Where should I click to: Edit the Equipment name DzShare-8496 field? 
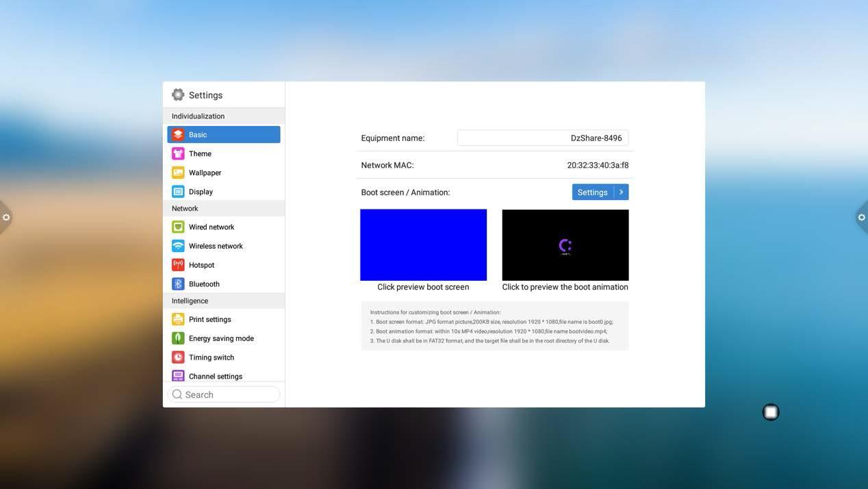click(x=543, y=136)
